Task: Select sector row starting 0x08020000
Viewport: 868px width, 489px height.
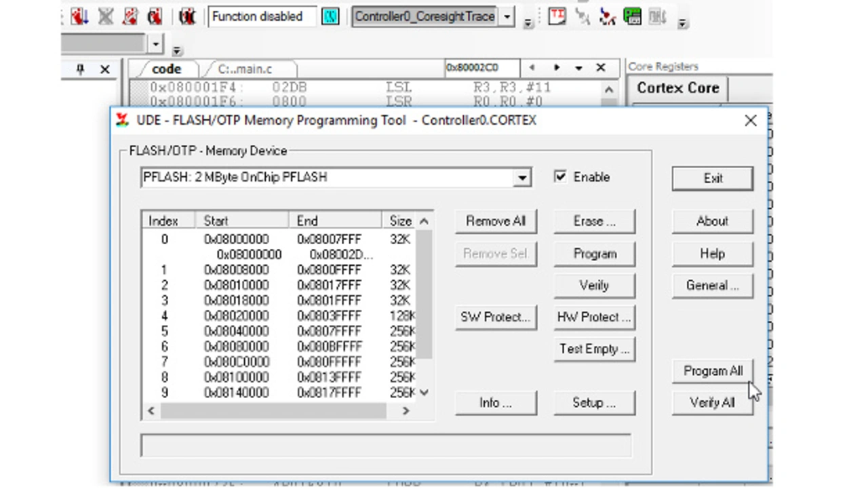Action: pyautogui.click(x=279, y=316)
